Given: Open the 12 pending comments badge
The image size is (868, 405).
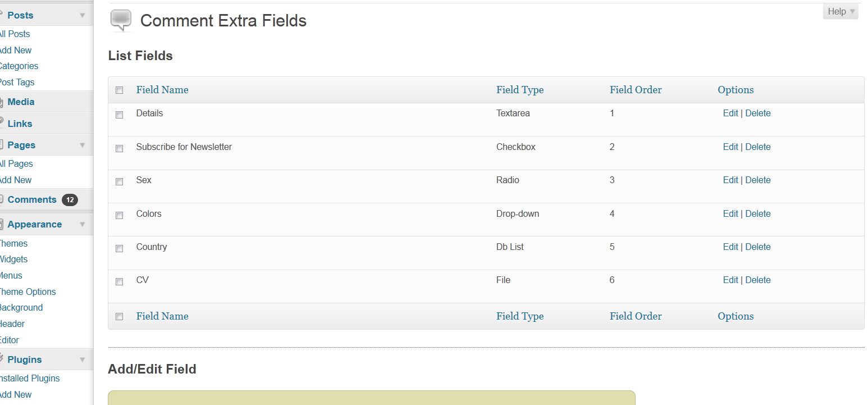Looking at the screenshot, I should coord(70,200).
